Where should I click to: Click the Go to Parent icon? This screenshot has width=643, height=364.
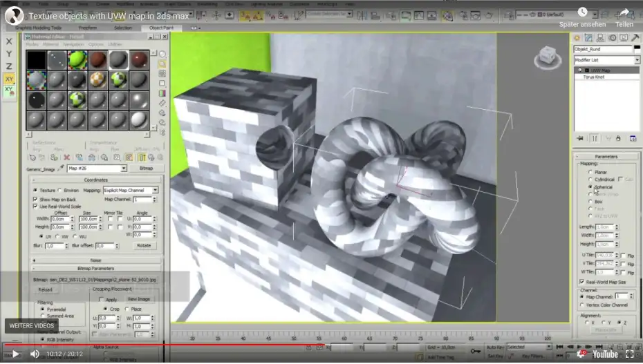(x=151, y=157)
